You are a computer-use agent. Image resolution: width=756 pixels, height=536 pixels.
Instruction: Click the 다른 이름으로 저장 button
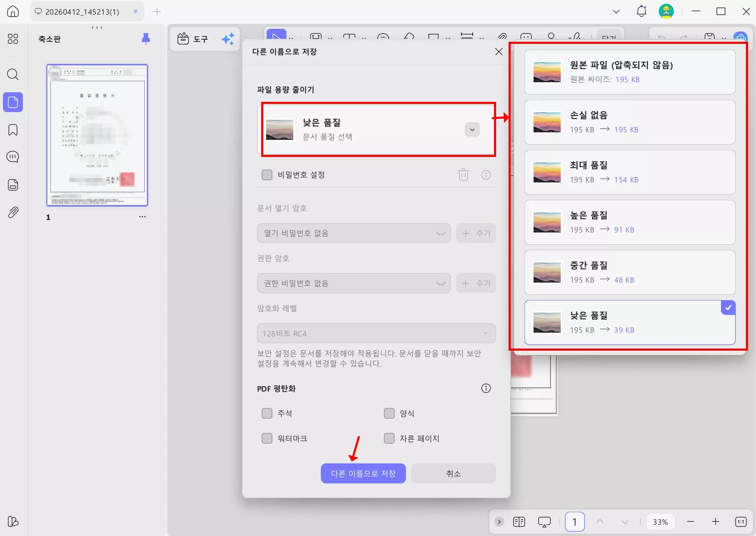(363, 473)
